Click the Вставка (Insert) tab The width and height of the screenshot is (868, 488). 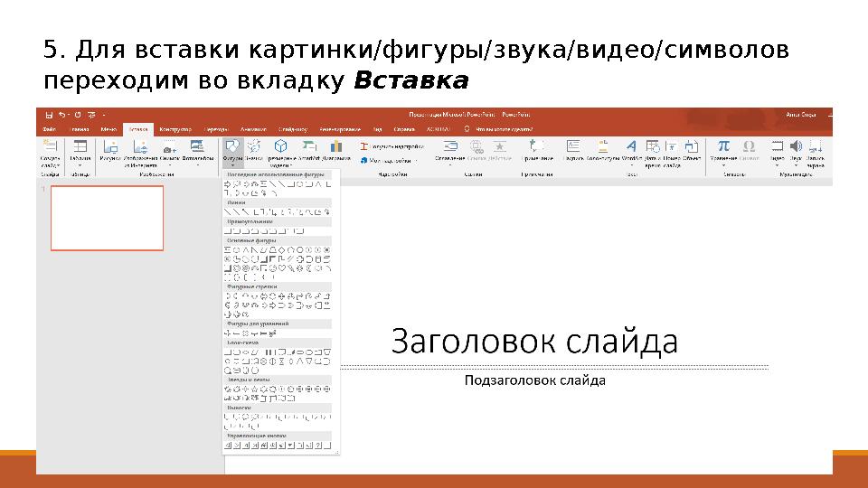click(x=137, y=129)
